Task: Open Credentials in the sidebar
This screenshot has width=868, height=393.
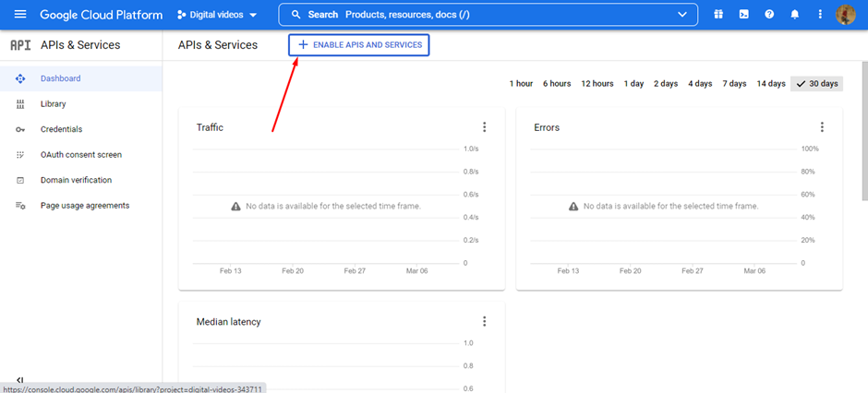Action: click(x=81, y=129)
